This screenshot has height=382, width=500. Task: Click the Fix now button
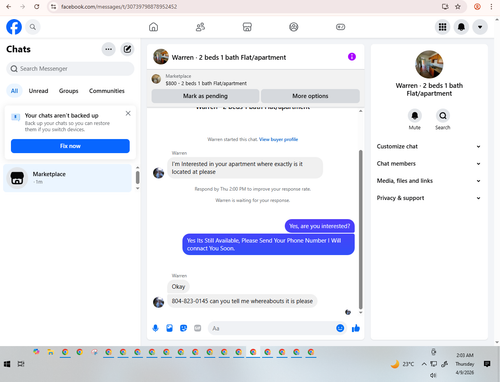click(x=70, y=146)
